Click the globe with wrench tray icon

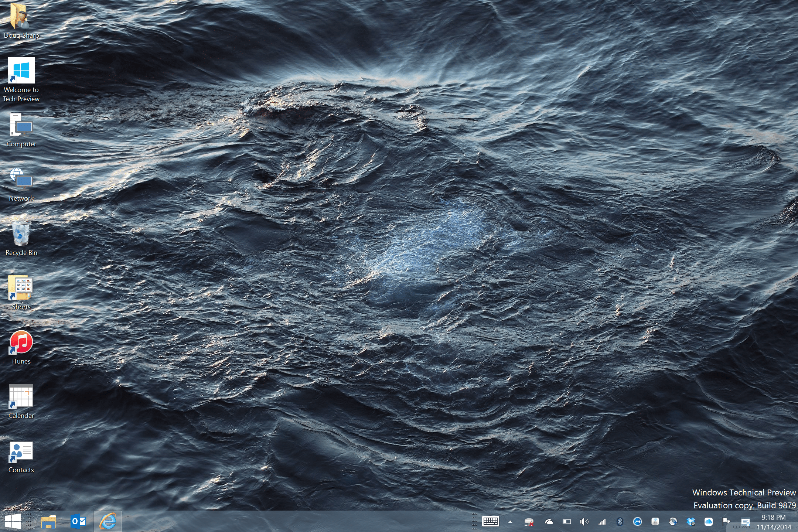[x=673, y=522]
